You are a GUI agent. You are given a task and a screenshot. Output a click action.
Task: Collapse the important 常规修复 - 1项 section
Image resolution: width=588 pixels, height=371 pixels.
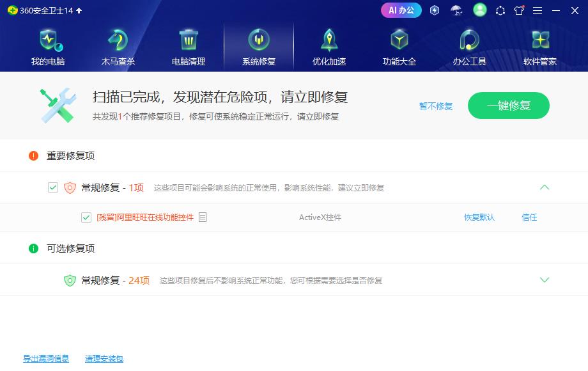click(545, 187)
